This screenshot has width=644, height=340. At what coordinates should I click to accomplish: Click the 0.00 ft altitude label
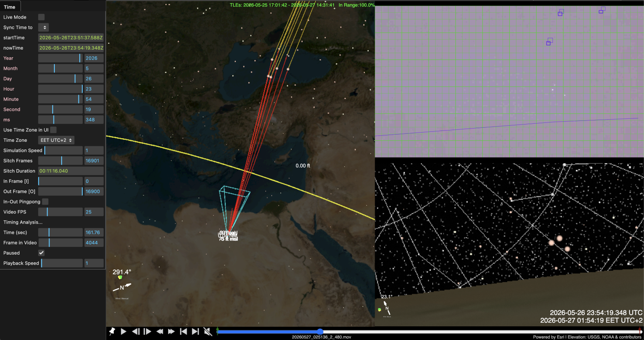(x=303, y=166)
